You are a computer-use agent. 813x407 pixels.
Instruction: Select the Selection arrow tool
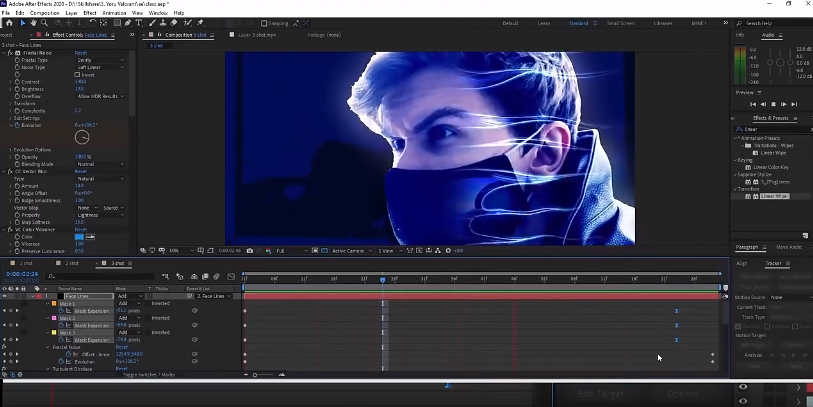22,22
